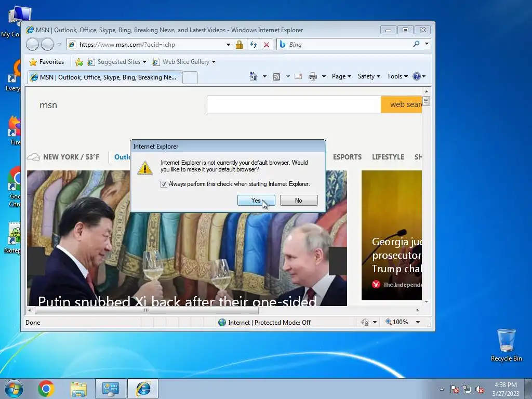Show hidden system tray icons
This screenshot has height=399, width=532.
442,389
